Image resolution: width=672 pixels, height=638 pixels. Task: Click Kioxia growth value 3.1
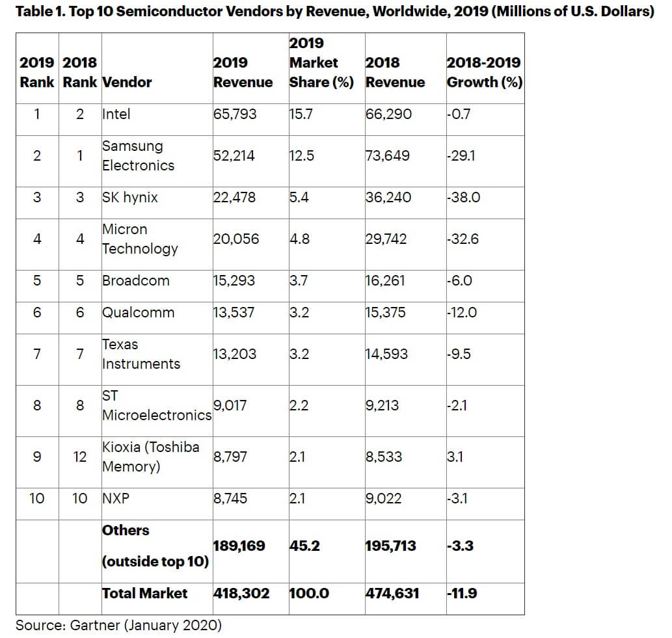455,457
